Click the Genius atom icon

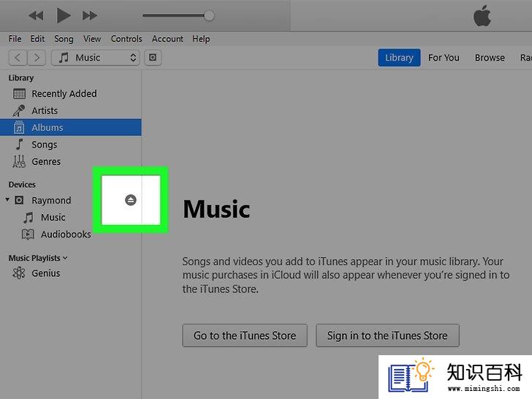point(19,273)
